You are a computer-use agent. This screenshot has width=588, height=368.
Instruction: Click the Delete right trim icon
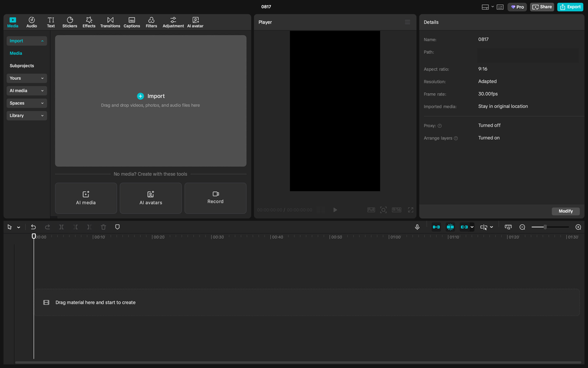pyautogui.click(x=89, y=227)
